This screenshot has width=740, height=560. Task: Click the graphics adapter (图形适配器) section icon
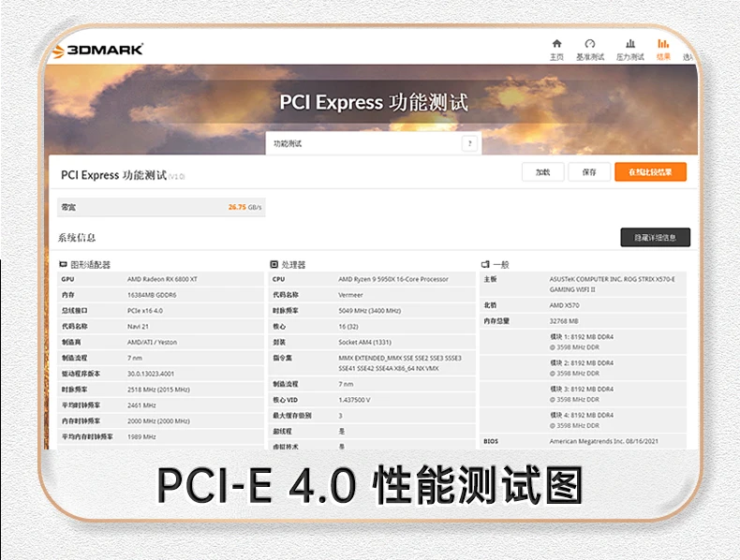(x=63, y=265)
